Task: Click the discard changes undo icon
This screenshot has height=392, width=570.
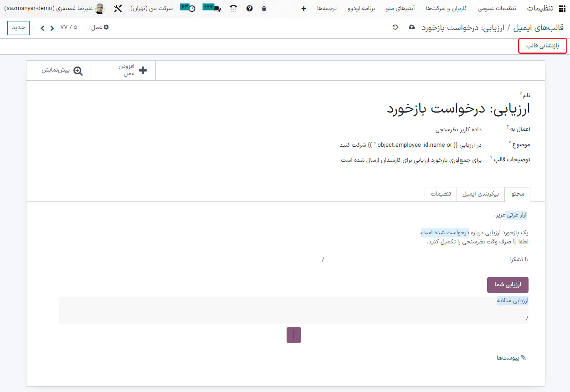Action: tap(395, 27)
